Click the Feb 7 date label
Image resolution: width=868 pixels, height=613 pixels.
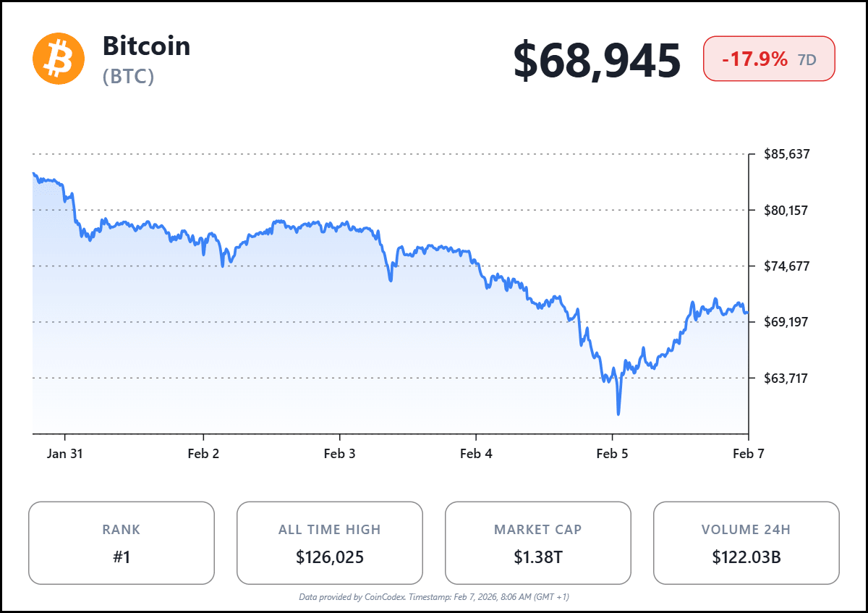[x=748, y=454]
